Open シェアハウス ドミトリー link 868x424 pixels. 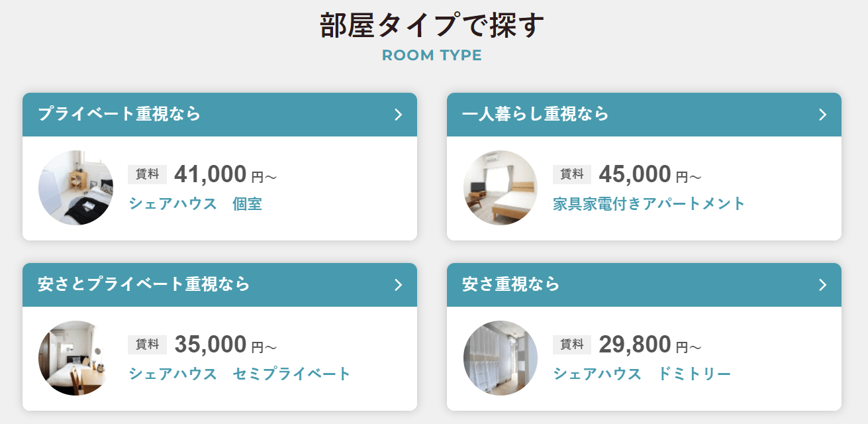(x=642, y=374)
